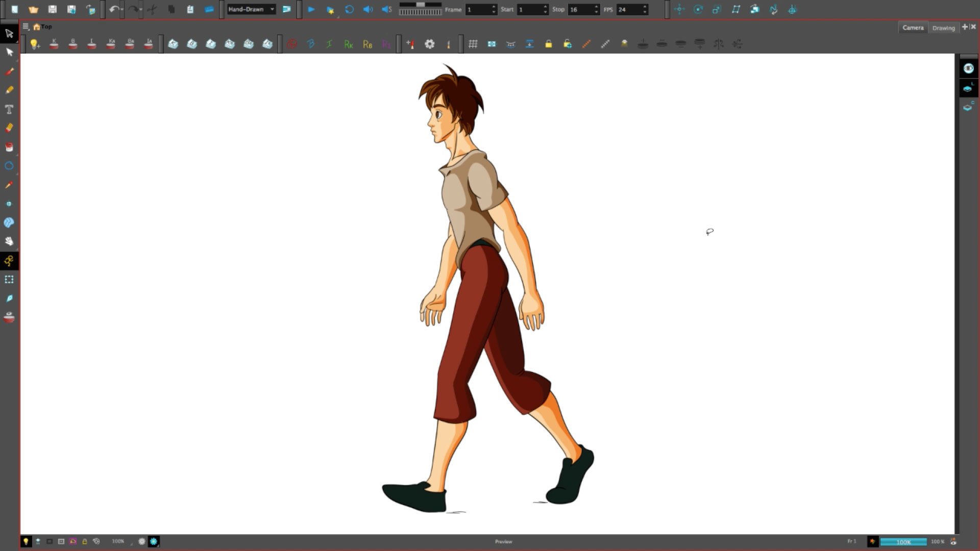Open the workspace manager icon
Image resolution: width=980 pixels, height=551 pixels.
coord(287,9)
